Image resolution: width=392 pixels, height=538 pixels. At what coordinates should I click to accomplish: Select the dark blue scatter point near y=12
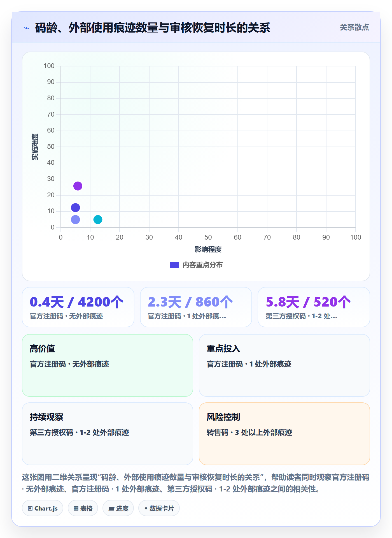[76, 208]
